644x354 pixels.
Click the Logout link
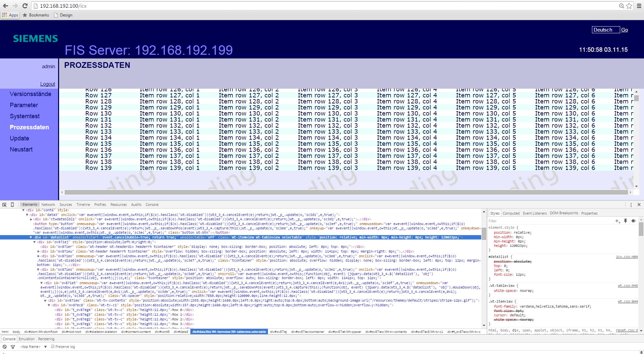pos(48,84)
